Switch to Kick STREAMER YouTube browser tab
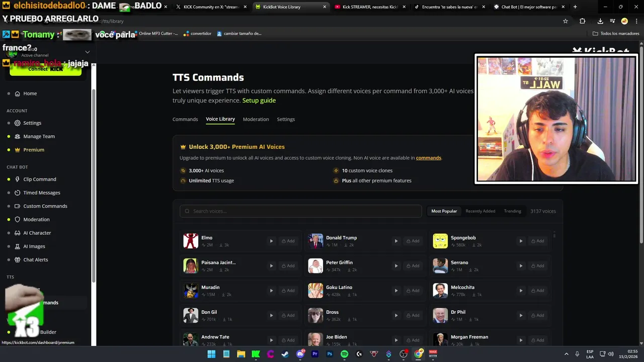This screenshot has width=644, height=362. click(370, 7)
